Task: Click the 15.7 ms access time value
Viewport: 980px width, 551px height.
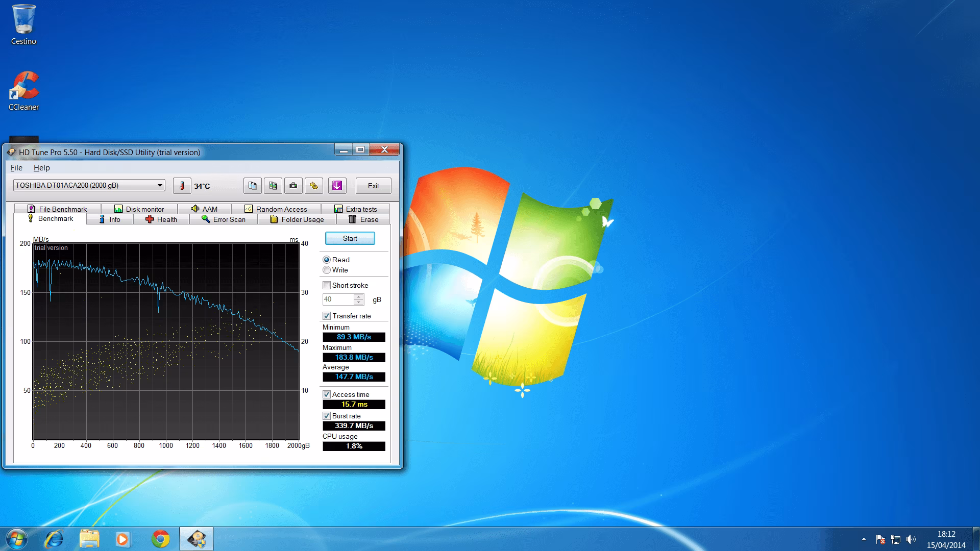Action: [354, 404]
